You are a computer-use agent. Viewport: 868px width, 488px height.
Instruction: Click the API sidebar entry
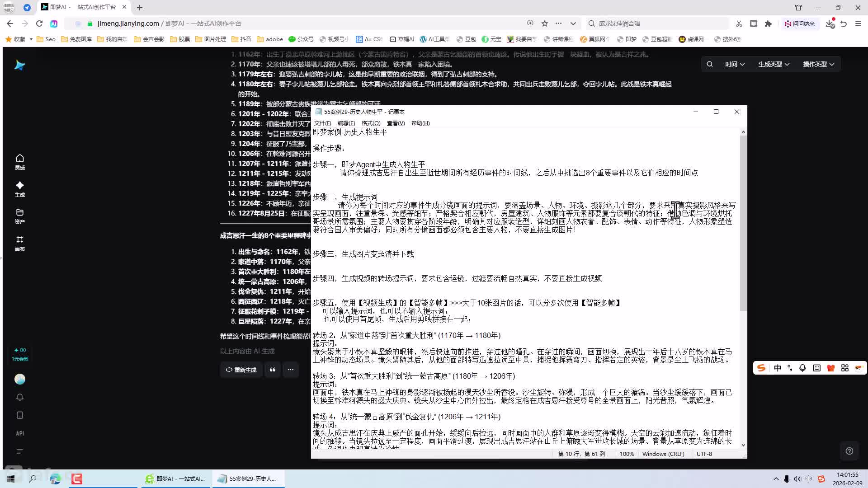(19, 433)
